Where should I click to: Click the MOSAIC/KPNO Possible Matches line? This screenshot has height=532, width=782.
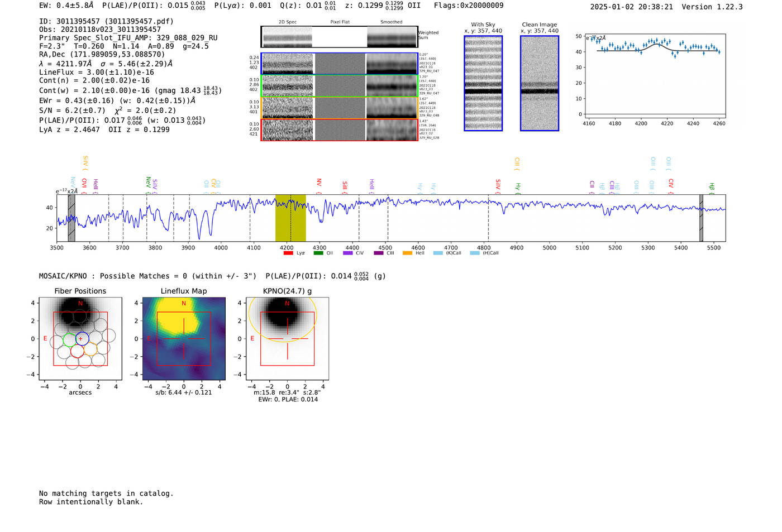click(212, 276)
